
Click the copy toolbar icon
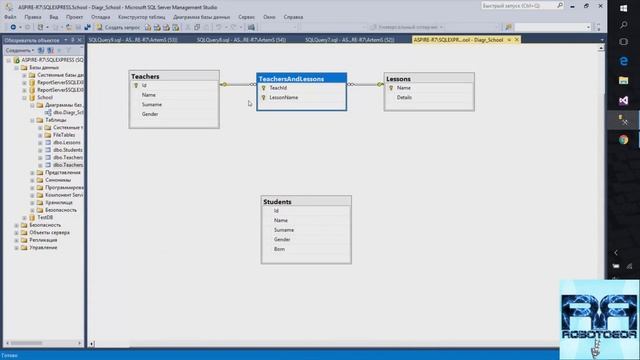click(x=197, y=27)
